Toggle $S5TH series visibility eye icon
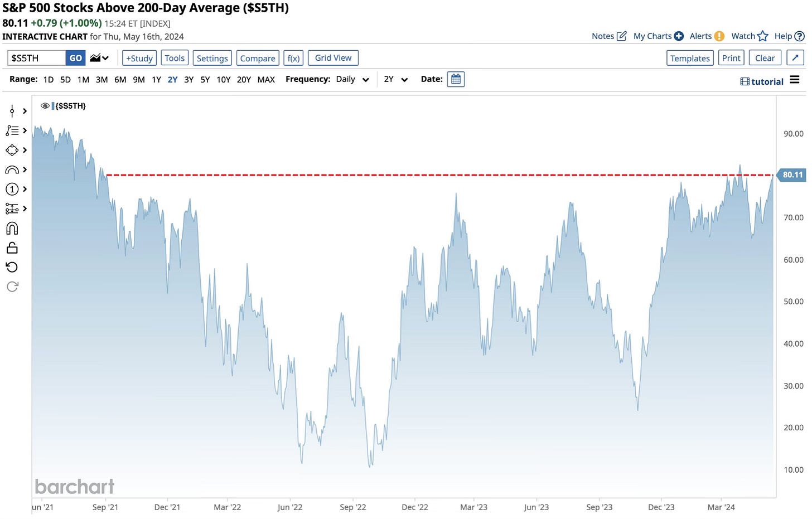Image resolution: width=812 pixels, height=519 pixels. point(45,106)
